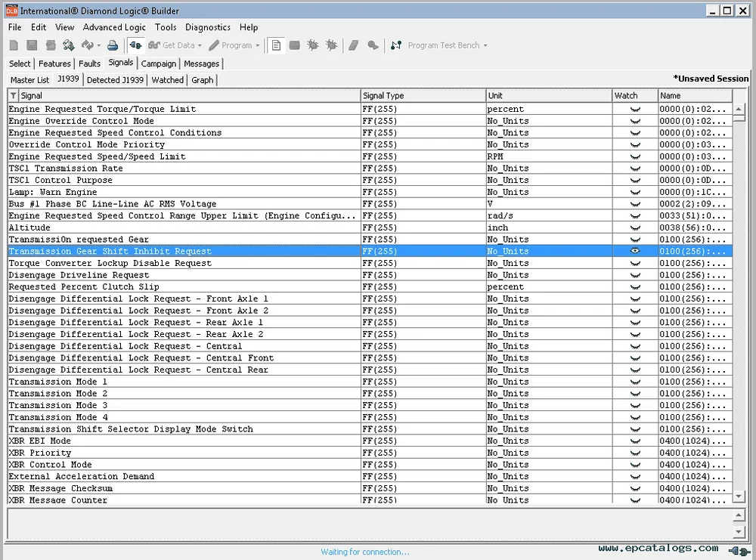
Task: Open the Graph tab
Action: pyautogui.click(x=202, y=79)
